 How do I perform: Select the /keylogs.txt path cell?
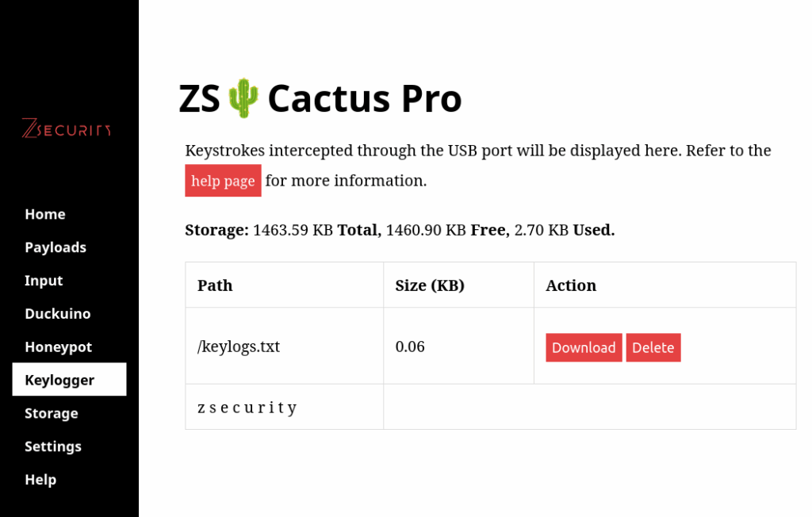pos(239,347)
